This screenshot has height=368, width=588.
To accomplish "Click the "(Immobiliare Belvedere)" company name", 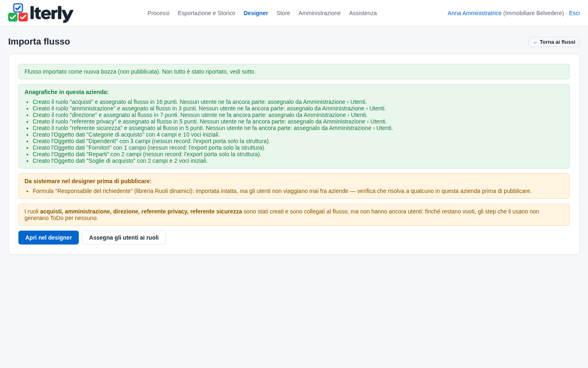I will pyautogui.click(x=534, y=13).
